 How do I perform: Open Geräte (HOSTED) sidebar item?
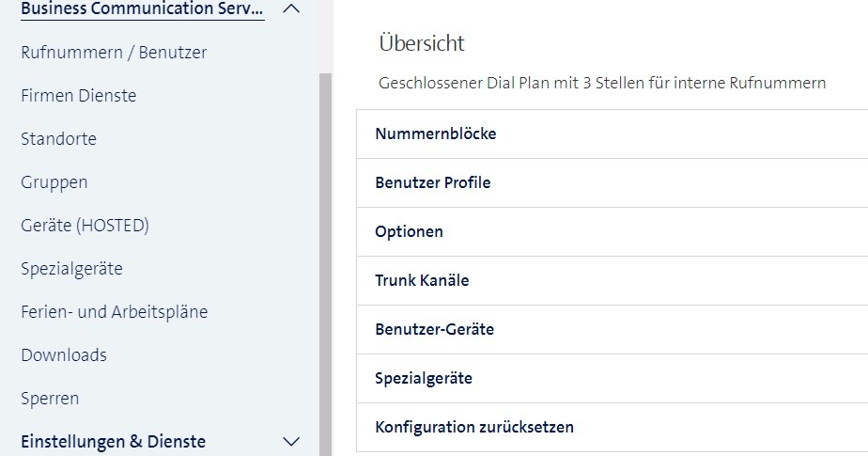click(x=85, y=226)
